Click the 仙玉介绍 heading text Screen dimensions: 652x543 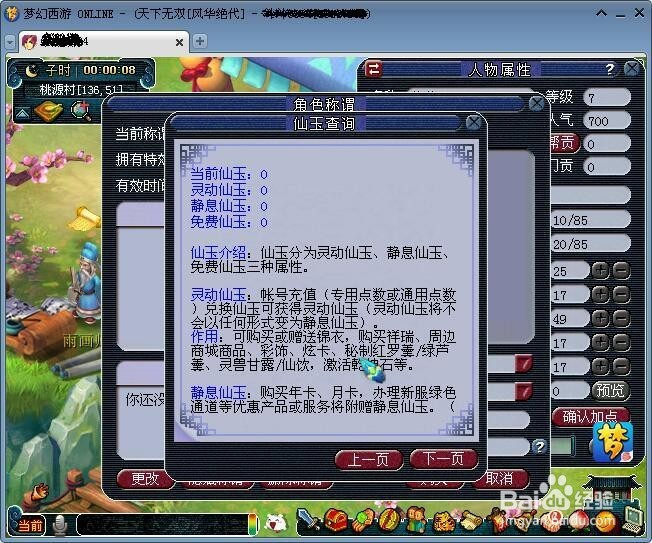pyautogui.click(x=219, y=252)
